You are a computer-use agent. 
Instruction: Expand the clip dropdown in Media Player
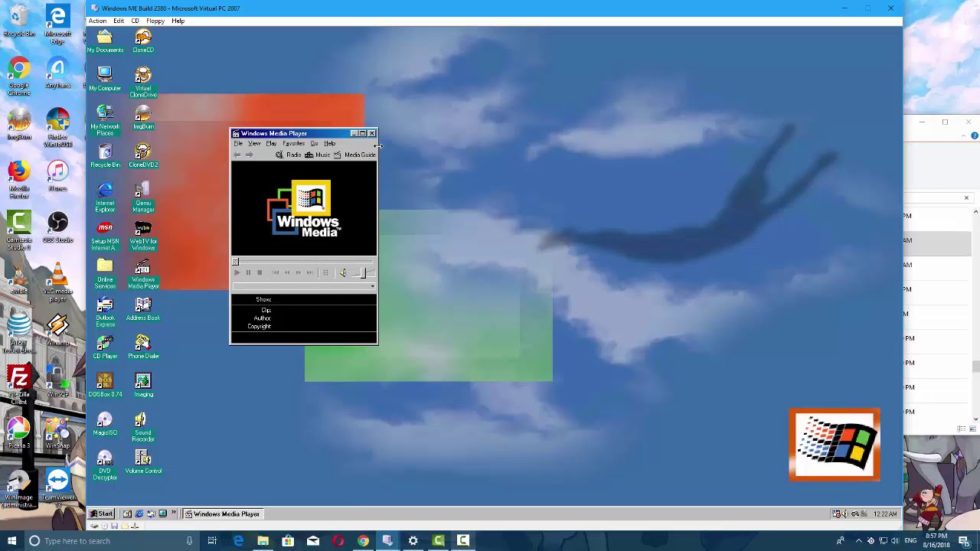coord(372,286)
